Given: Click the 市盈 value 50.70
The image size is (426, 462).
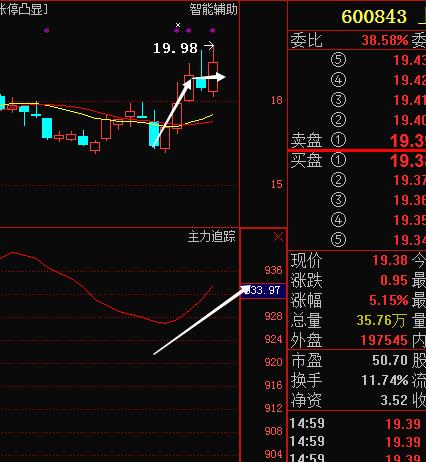Looking at the screenshot, I should 390,360.
